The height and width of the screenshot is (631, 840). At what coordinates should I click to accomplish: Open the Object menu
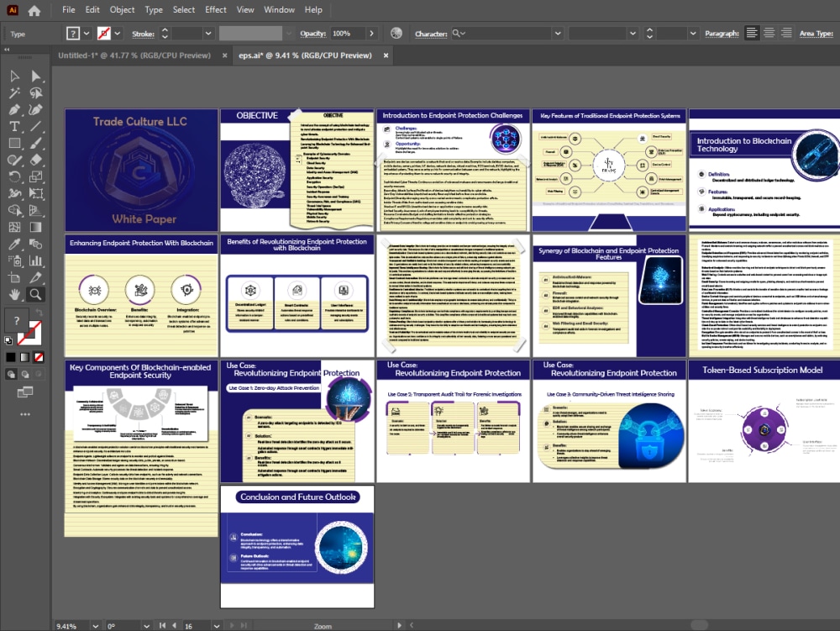(122, 9)
